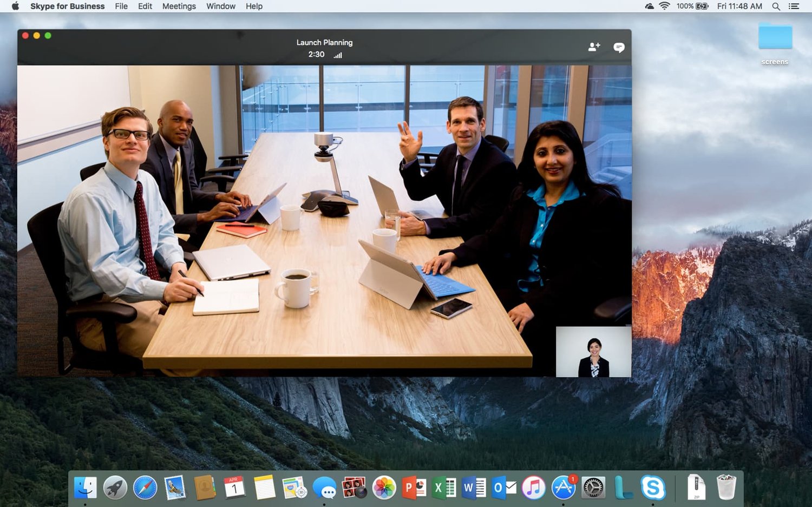Open the Window menu
The image size is (812, 507).
(x=220, y=6)
